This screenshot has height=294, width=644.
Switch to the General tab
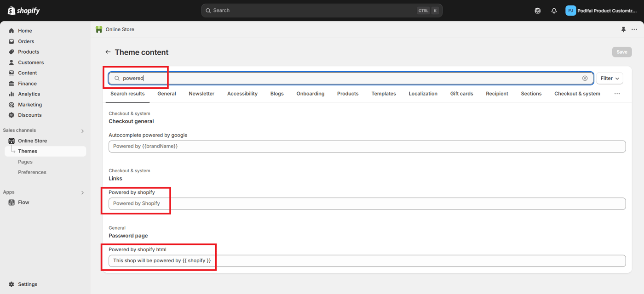167,94
